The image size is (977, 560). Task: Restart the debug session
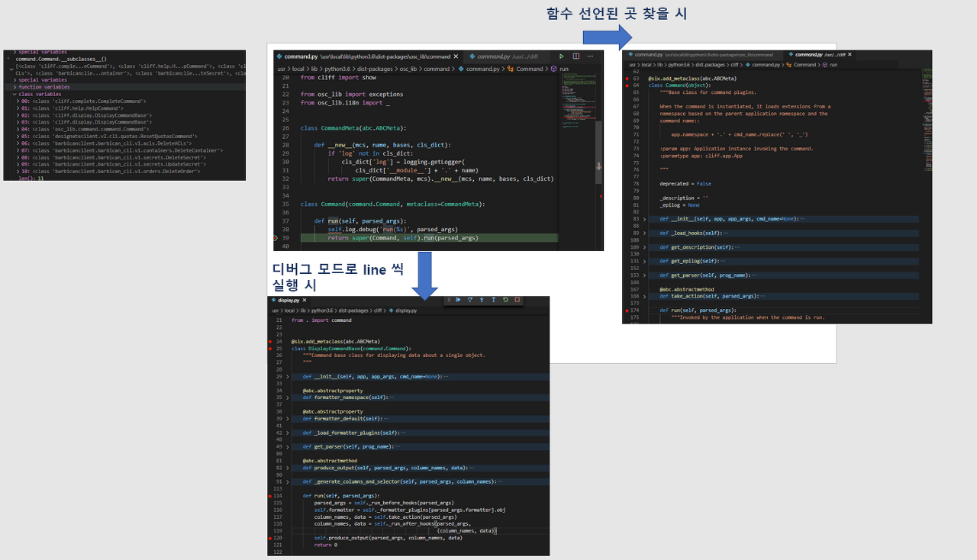pos(505,300)
